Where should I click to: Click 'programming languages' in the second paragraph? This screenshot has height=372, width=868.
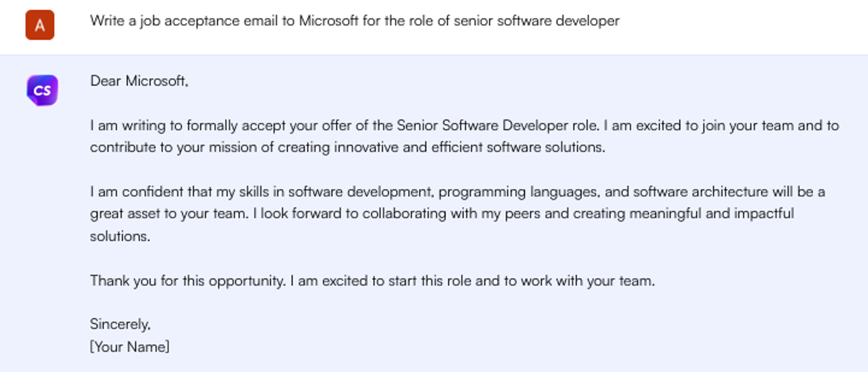point(519,192)
